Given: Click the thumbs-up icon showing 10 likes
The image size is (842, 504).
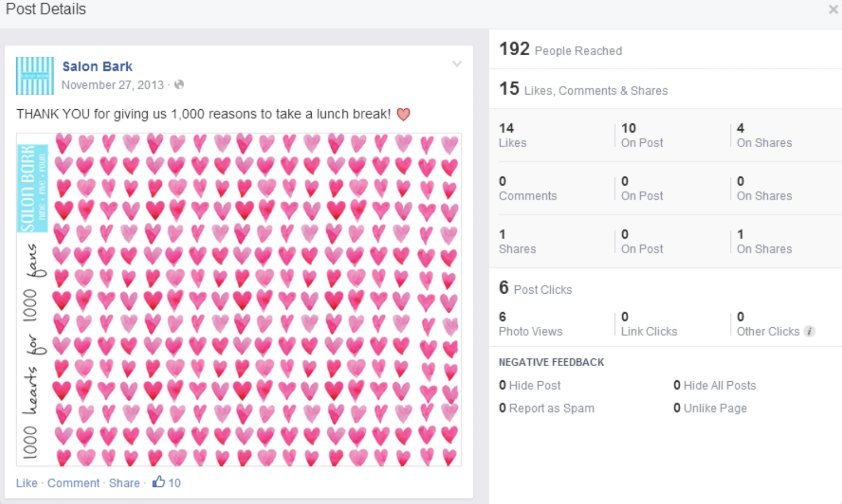Looking at the screenshot, I should (158, 481).
